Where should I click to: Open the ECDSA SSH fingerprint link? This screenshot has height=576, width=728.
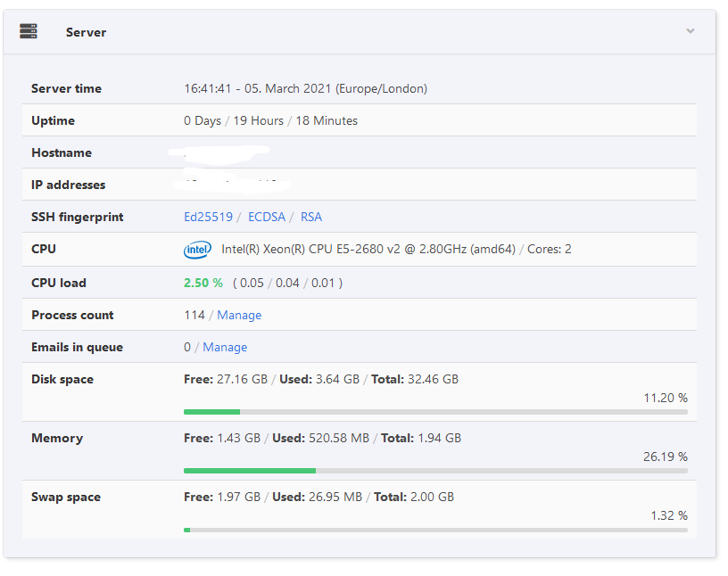[x=267, y=217]
